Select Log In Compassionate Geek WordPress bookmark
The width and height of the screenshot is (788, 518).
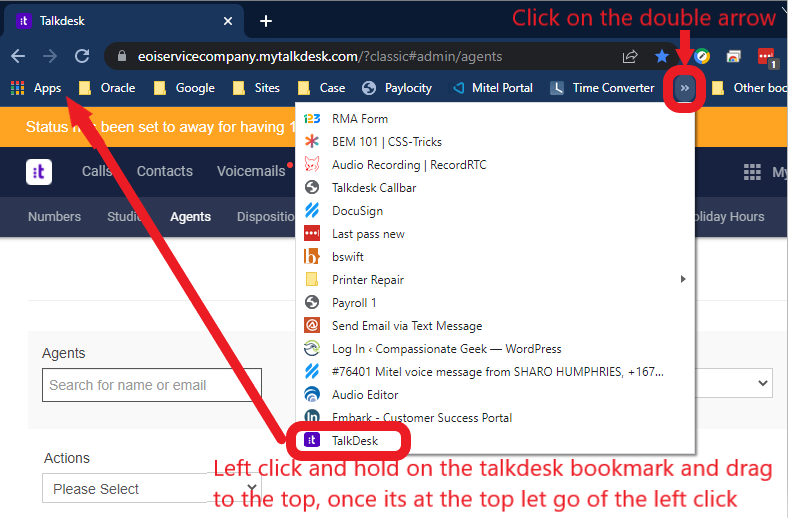(495, 349)
